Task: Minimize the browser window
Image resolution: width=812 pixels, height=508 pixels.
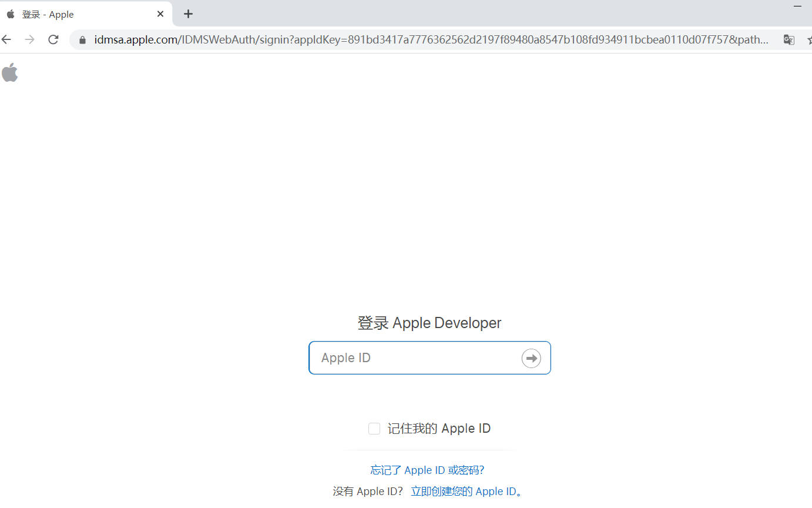Action: coord(797,6)
